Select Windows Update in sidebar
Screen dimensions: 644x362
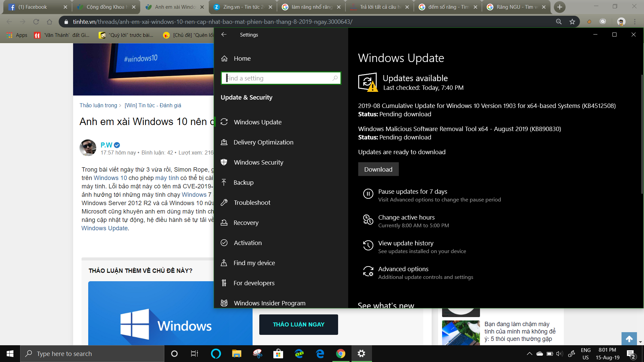click(x=258, y=122)
